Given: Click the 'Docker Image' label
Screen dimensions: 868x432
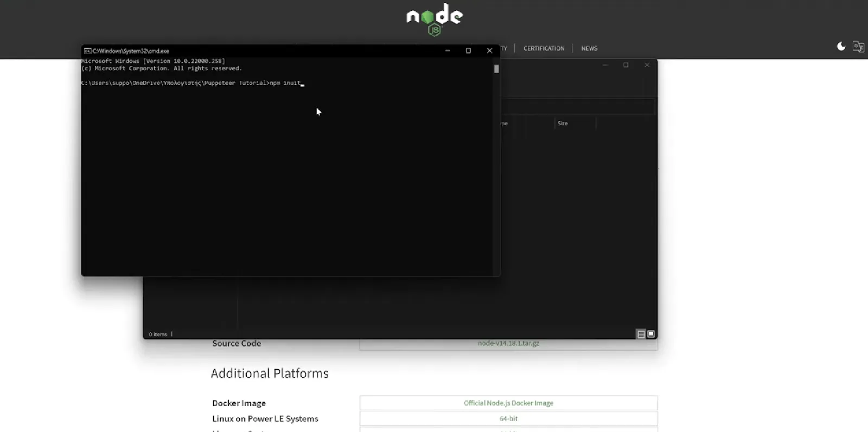Looking at the screenshot, I should tap(239, 403).
